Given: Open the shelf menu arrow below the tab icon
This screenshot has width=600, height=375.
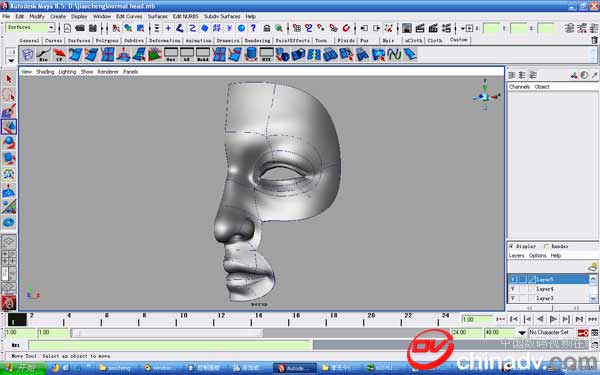Looking at the screenshot, I should click(11, 60).
